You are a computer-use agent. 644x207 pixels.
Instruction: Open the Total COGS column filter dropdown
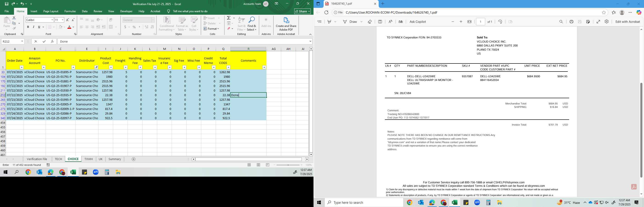pos(228,67)
